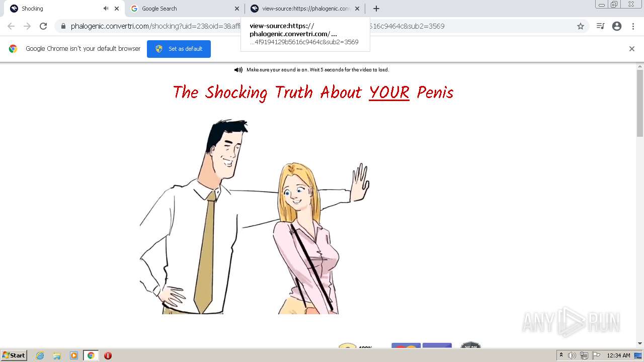Click the speaker icon beside sound notice

(x=238, y=70)
